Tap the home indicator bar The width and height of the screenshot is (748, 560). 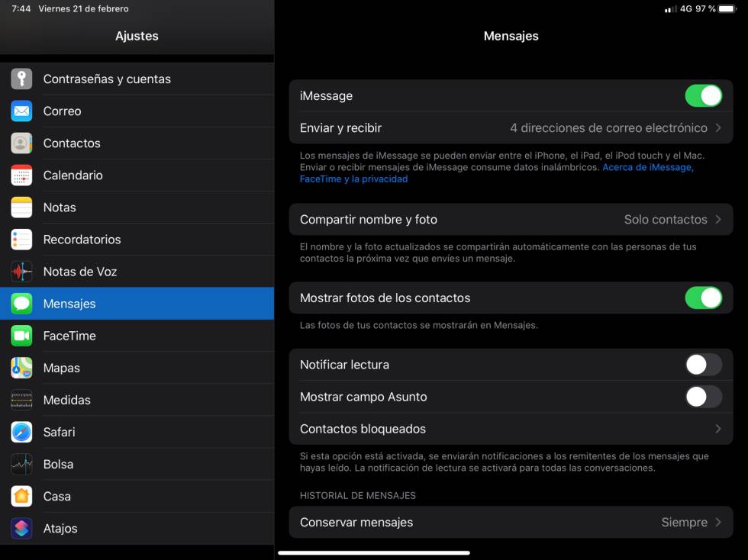pos(374,553)
